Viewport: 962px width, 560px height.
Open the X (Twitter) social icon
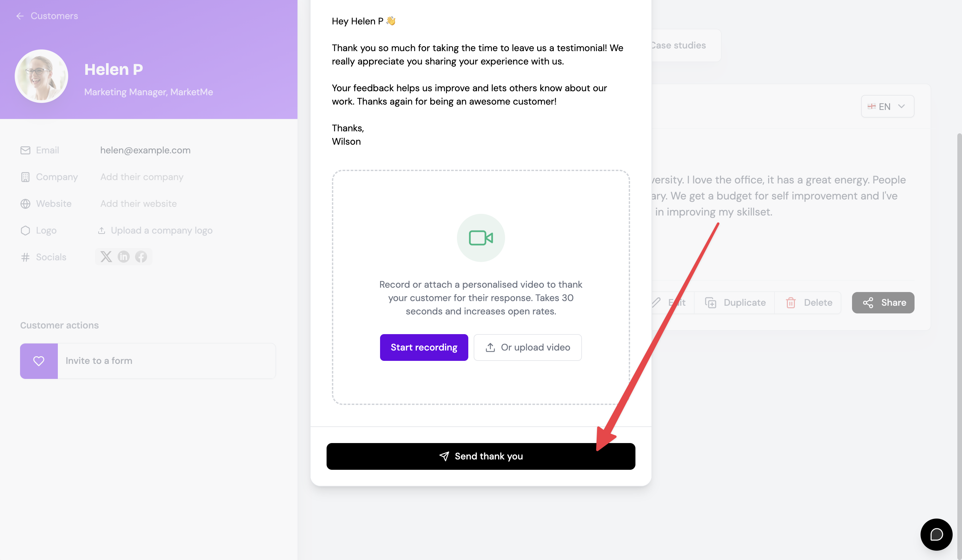click(106, 257)
